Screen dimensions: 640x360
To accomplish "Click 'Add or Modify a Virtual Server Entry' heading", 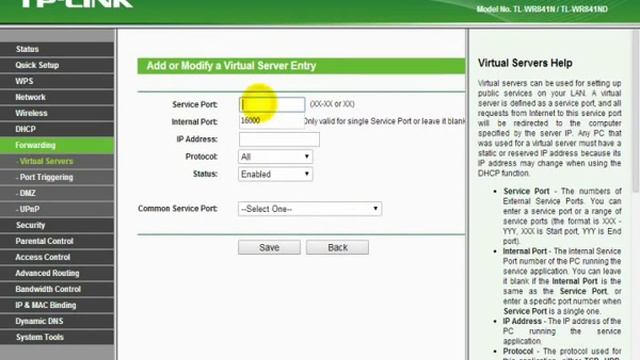I will pyautogui.click(x=231, y=66).
